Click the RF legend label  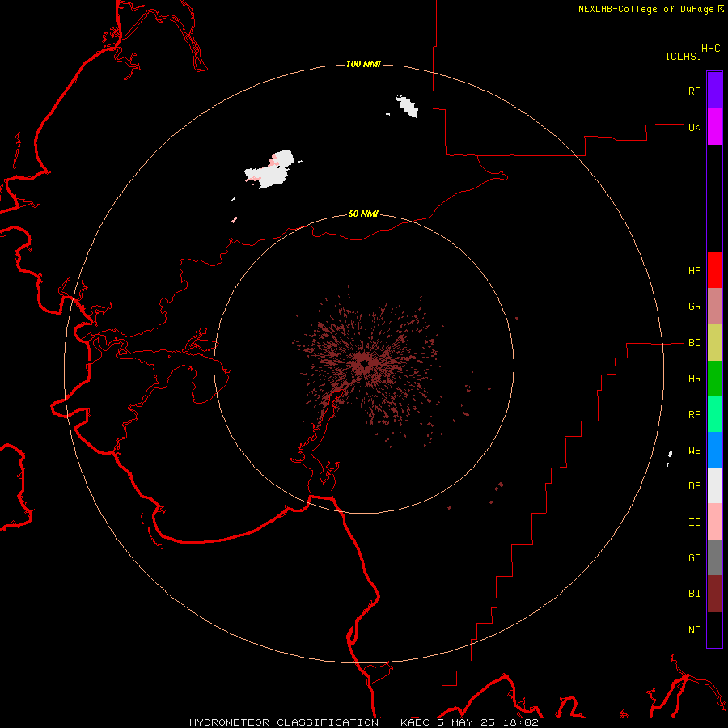tap(694, 91)
